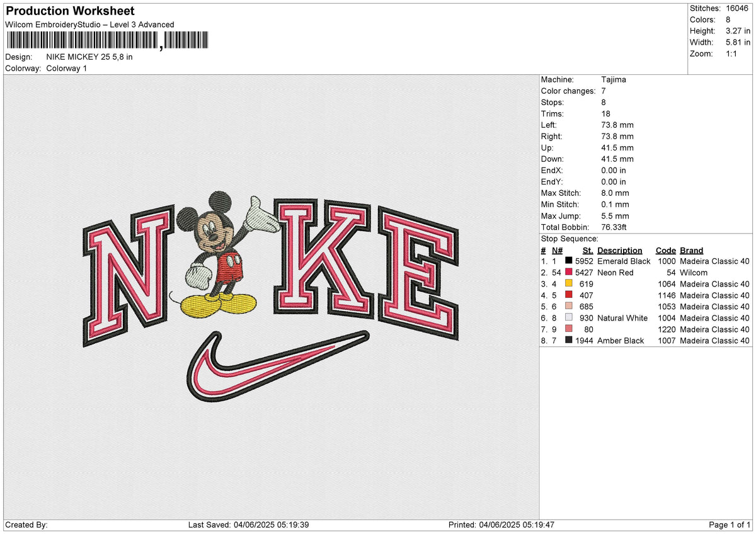Image resolution: width=756 pixels, height=534 pixels.
Task: Click the 'Production Worksheet' title
Action: click(70, 11)
